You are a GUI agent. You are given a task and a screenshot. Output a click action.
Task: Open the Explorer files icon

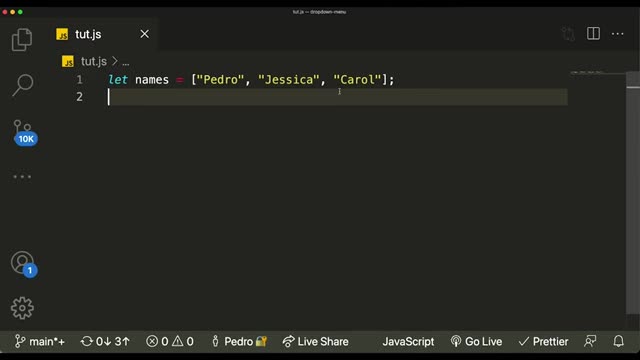22,40
